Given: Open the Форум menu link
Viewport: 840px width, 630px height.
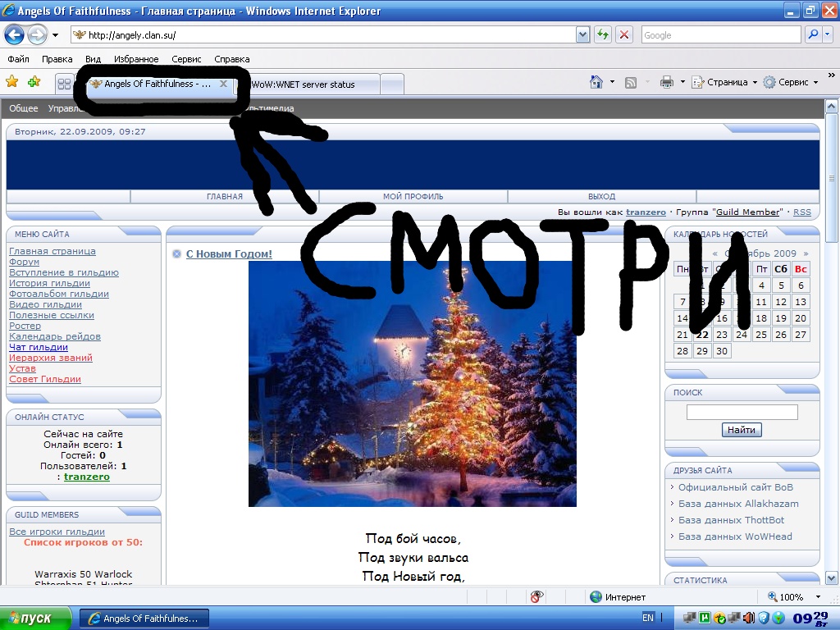Looking at the screenshot, I should click(24, 262).
